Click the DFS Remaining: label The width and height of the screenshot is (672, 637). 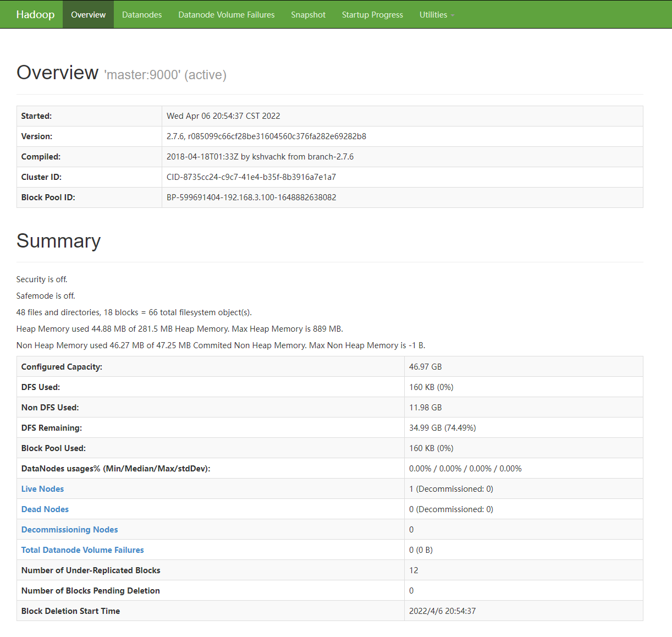point(52,428)
